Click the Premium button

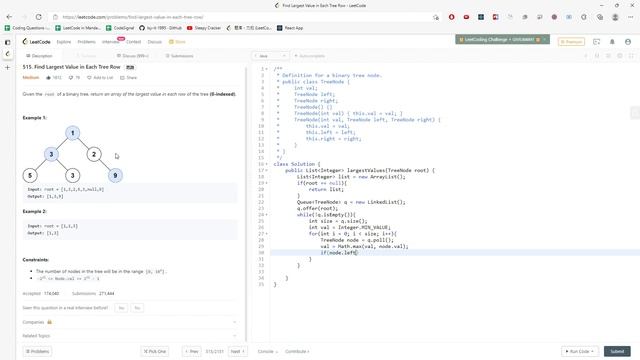pyautogui.click(x=571, y=42)
